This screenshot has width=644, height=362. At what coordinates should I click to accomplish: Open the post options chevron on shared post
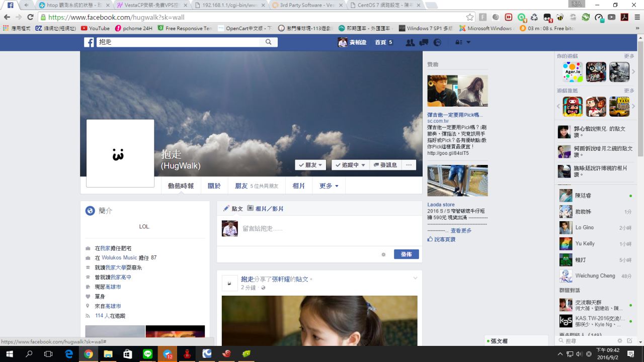415,278
